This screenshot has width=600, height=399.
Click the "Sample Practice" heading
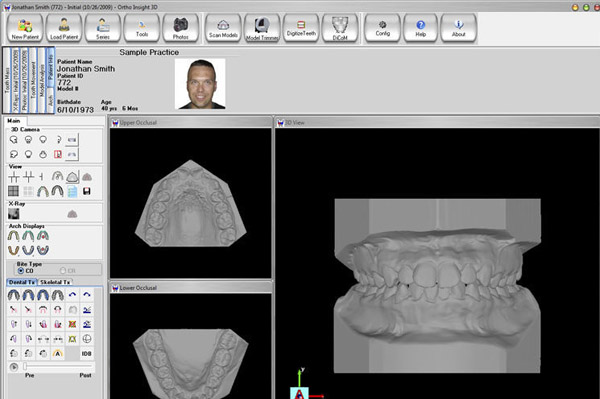pos(149,52)
